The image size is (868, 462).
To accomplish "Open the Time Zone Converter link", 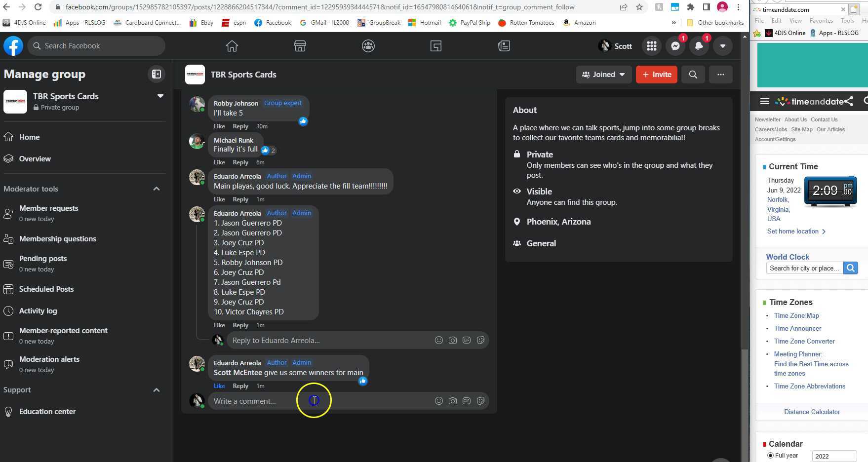I will (x=804, y=341).
